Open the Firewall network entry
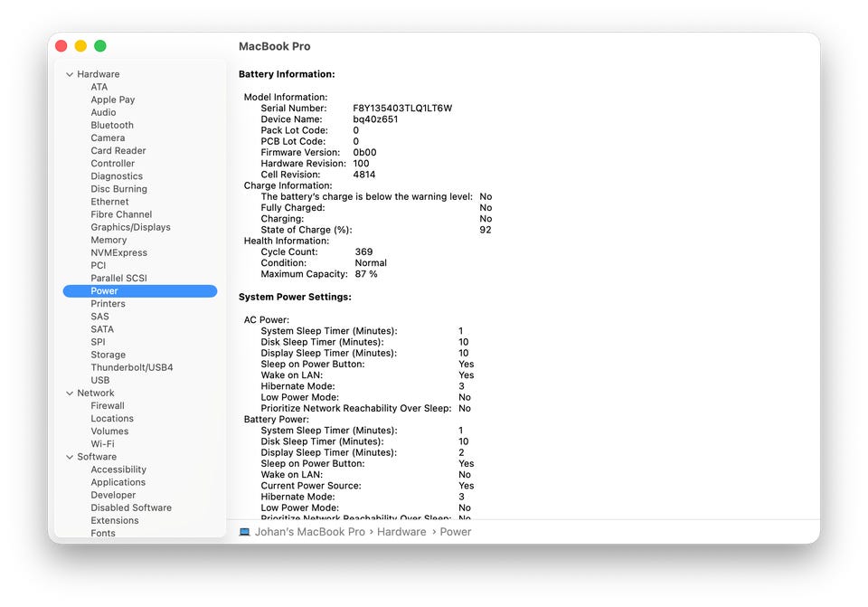 pyautogui.click(x=108, y=406)
